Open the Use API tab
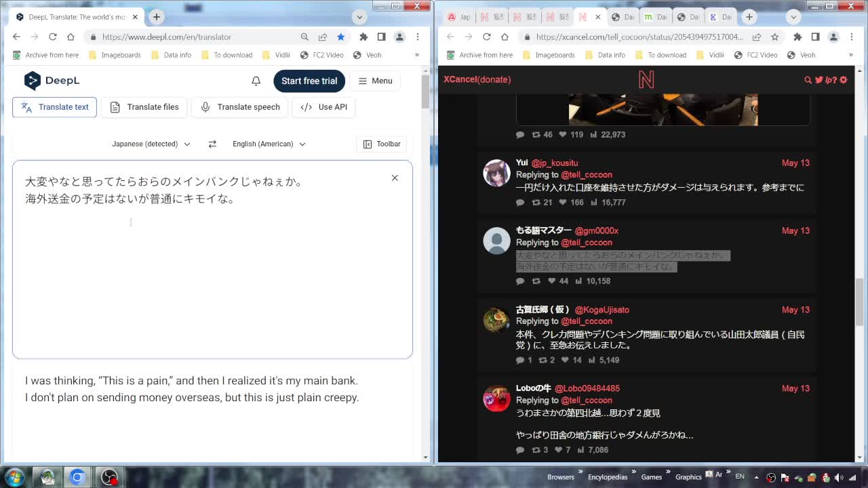The width and height of the screenshot is (868, 488). coord(324,107)
